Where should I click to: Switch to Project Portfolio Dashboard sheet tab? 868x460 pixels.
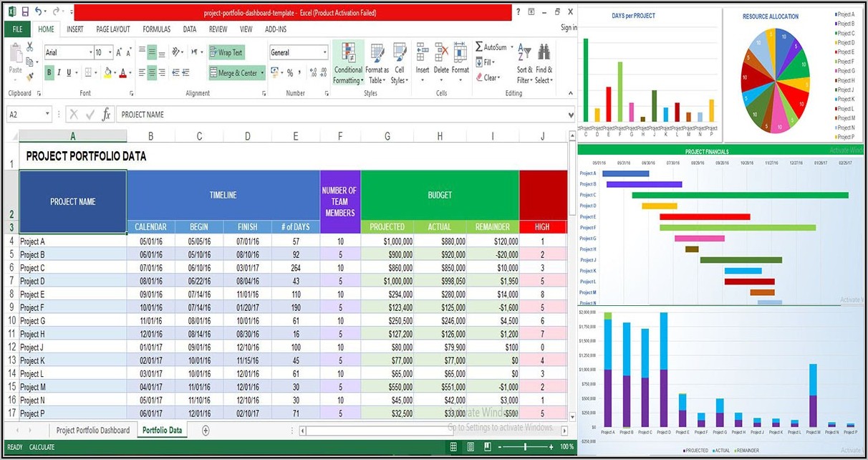tap(93, 430)
